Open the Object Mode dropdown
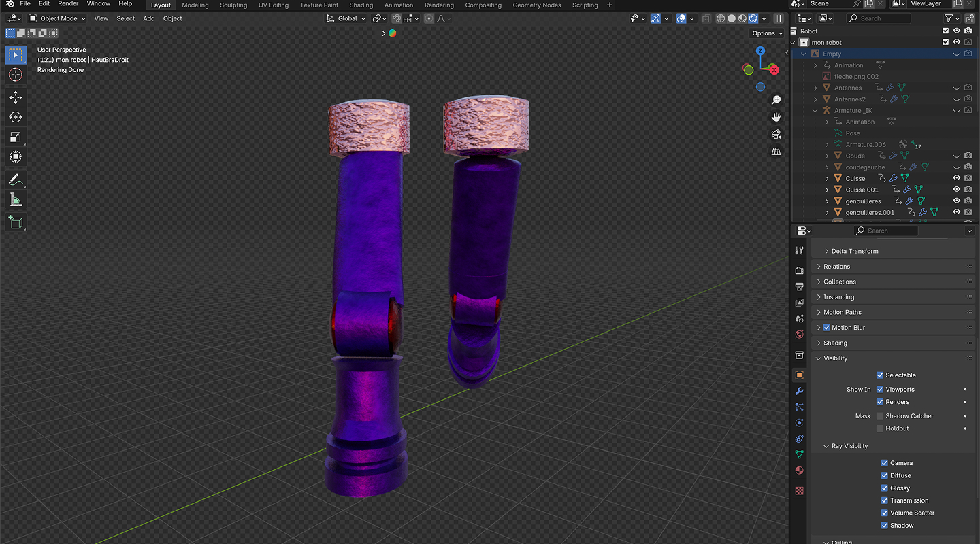The height and width of the screenshot is (544, 980). point(57,18)
